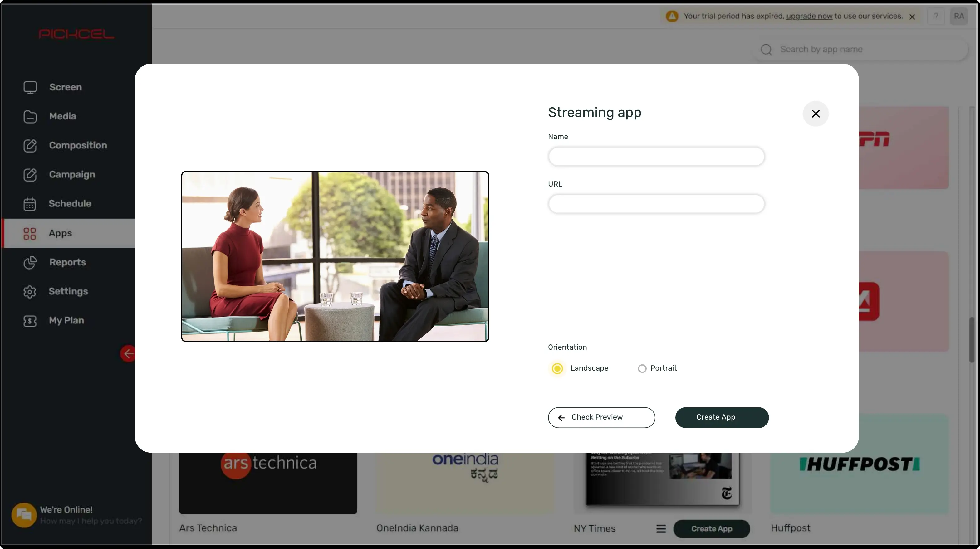Click the streaming preview image
Image resolution: width=980 pixels, height=549 pixels.
pyautogui.click(x=335, y=257)
